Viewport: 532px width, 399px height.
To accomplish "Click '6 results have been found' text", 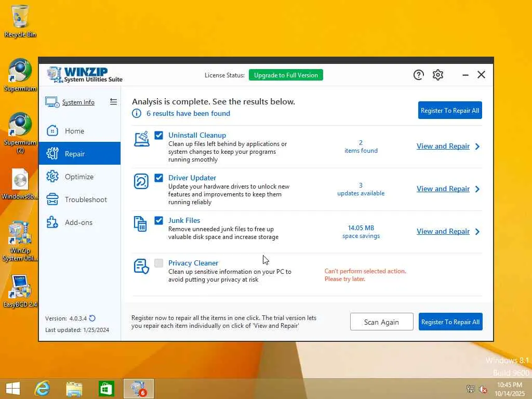I will pos(188,113).
